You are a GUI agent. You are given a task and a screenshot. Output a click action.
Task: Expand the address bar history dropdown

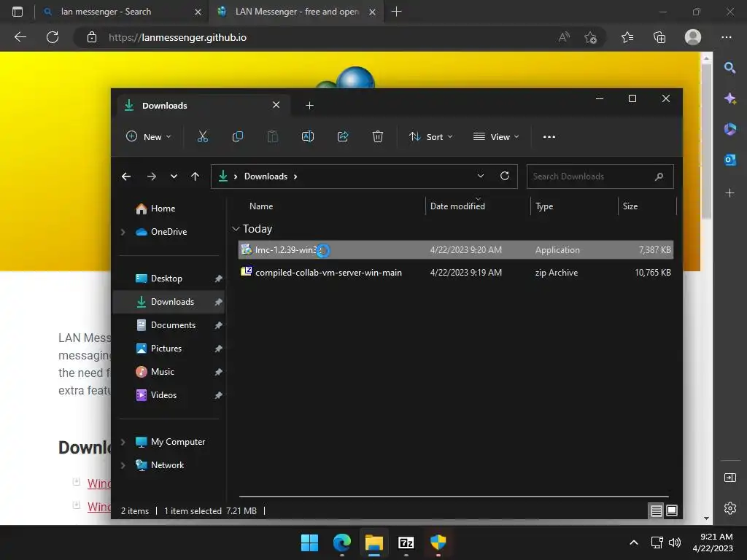[481, 176]
